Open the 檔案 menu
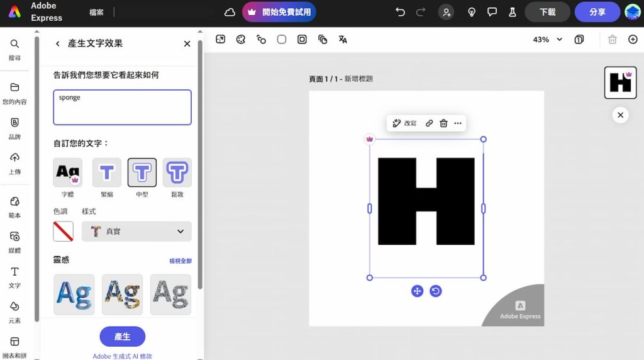Image resolution: width=644 pixels, height=360 pixels. 96,13
